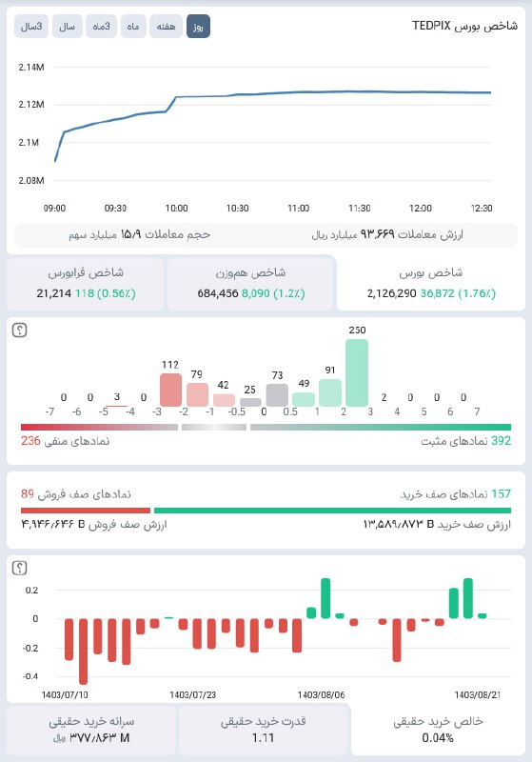Click the ارزش صف خرید value text
This screenshot has height=762, width=532.
437,525
